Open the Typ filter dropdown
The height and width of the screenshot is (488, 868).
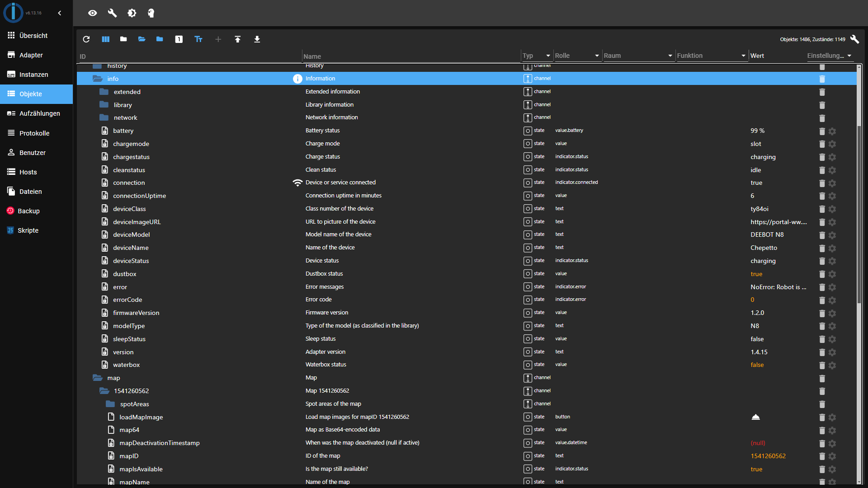tap(537, 56)
